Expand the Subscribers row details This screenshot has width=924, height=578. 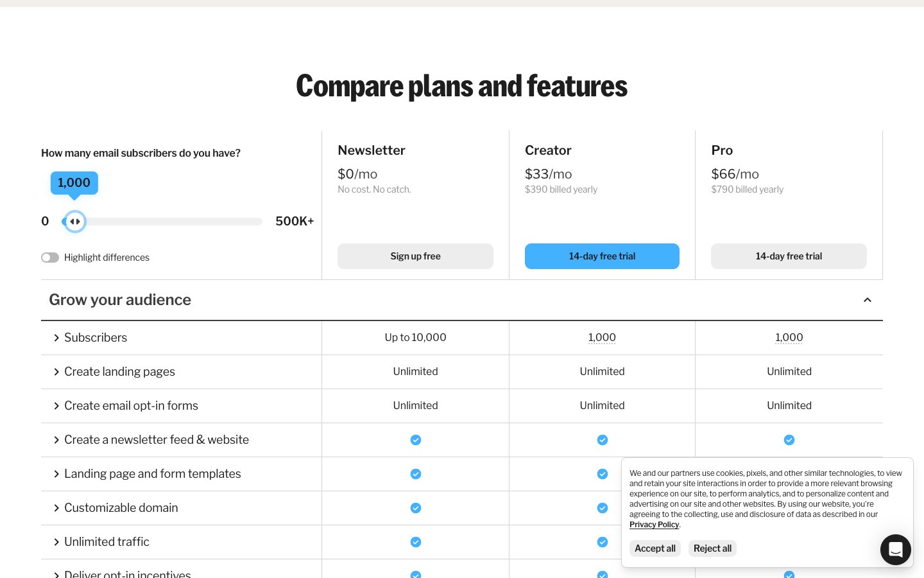[56, 338]
